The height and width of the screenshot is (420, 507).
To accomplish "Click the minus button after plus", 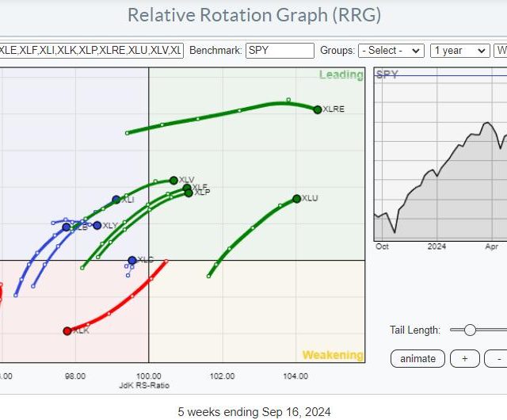I will 496,358.
